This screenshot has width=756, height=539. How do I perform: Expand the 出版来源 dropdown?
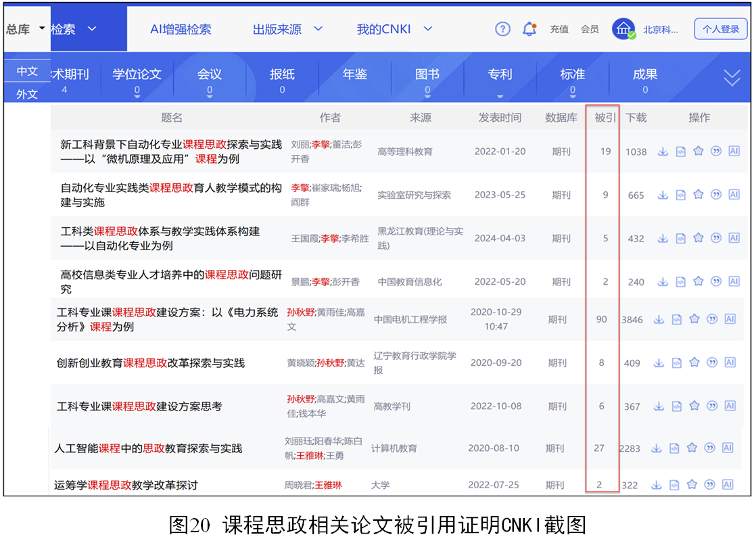coord(287,29)
